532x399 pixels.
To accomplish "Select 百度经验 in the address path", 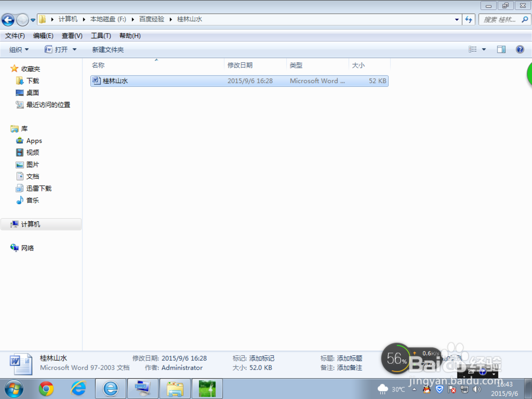I will [x=152, y=19].
